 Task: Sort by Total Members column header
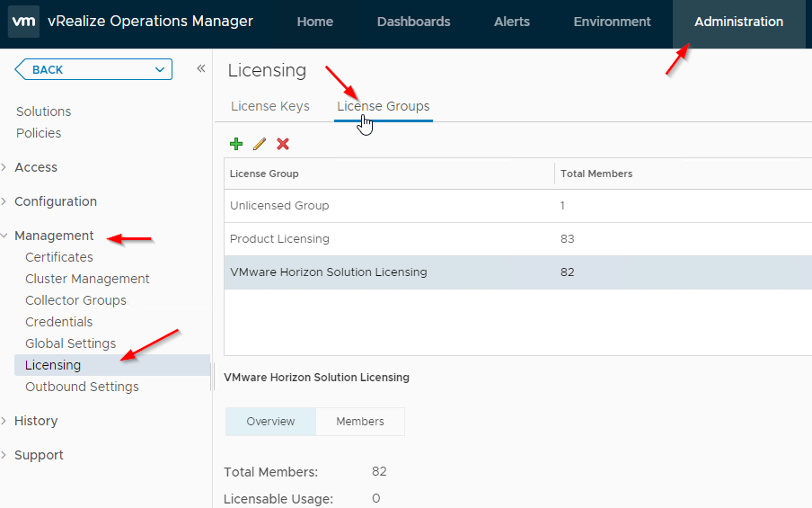[x=596, y=174]
